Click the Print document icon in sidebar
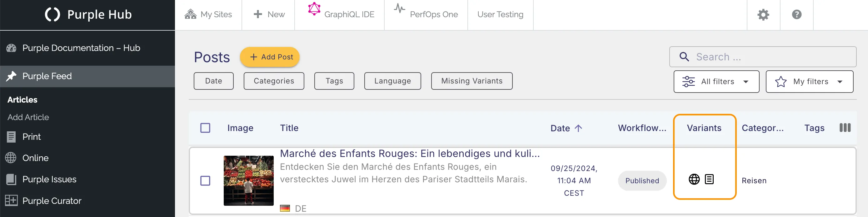 [x=11, y=137]
